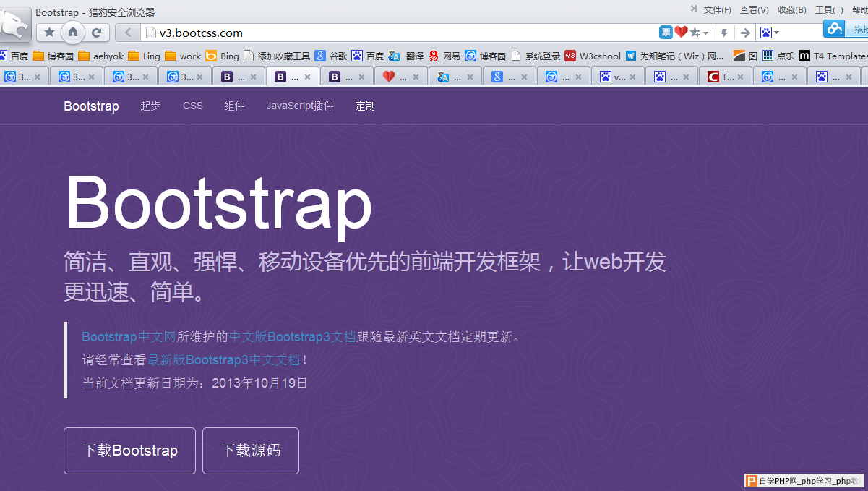Viewport: 868px width, 491px height.
Task: Open the 为知笔记 (Wiz) bookmark
Action: click(x=675, y=56)
